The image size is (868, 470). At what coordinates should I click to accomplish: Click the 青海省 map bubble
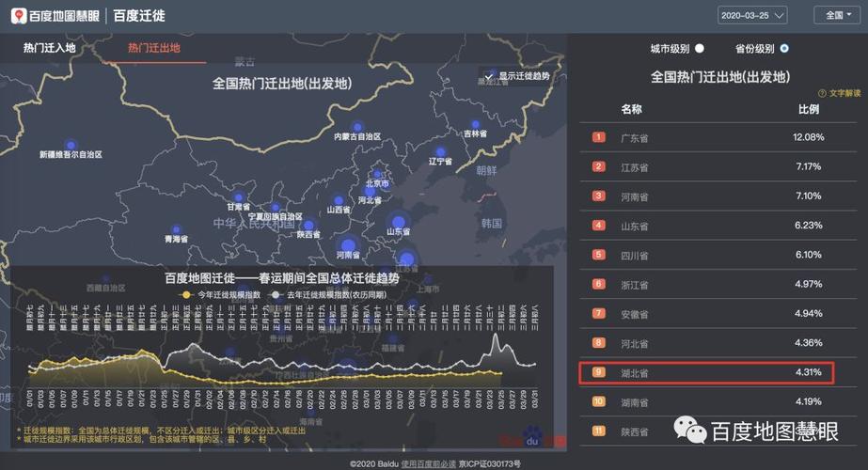pyautogui.click(x=176, y=229)
